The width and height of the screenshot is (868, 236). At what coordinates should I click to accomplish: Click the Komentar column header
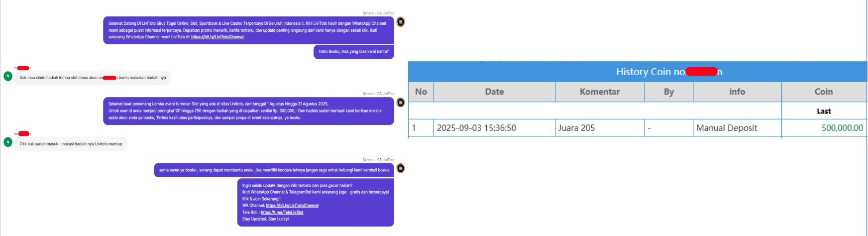(x=600, y=92)
